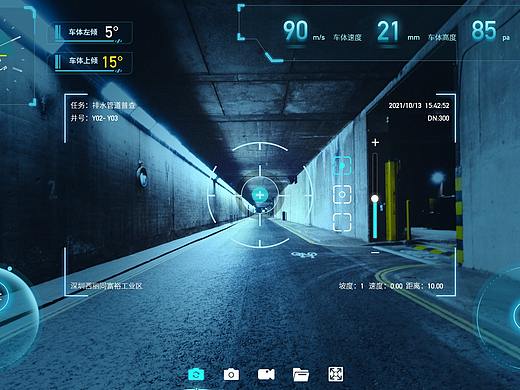This screenshot has width=520, height=390.
Task: Click the plus sign above zoom slider
Action: tap(375, 142)
